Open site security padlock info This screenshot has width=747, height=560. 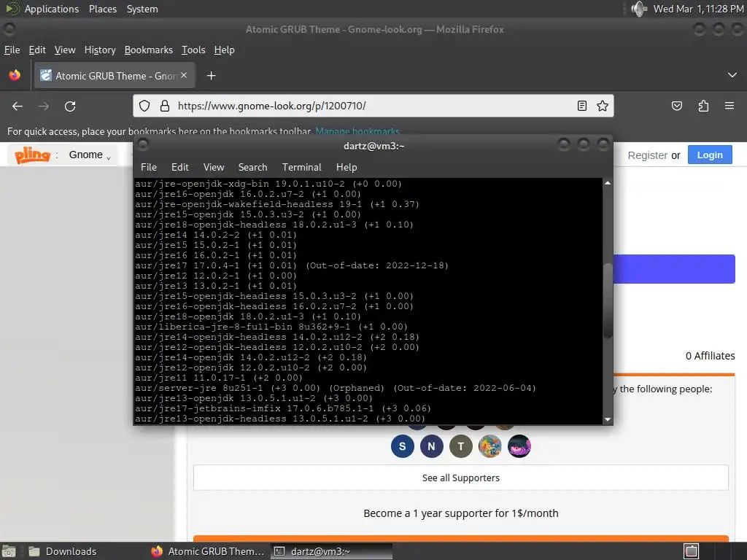pyautogui.click(x=165, y=106)
